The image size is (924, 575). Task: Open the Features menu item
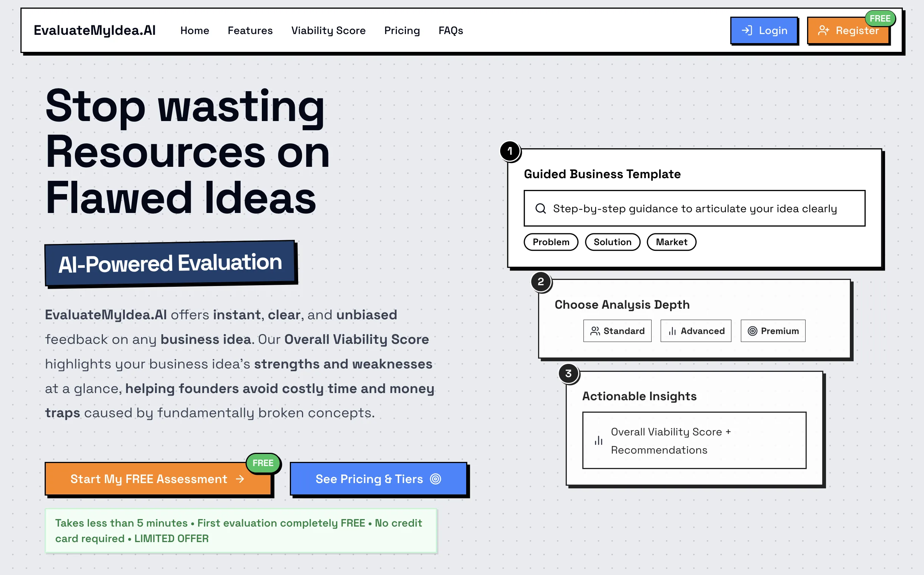(250, 30)
